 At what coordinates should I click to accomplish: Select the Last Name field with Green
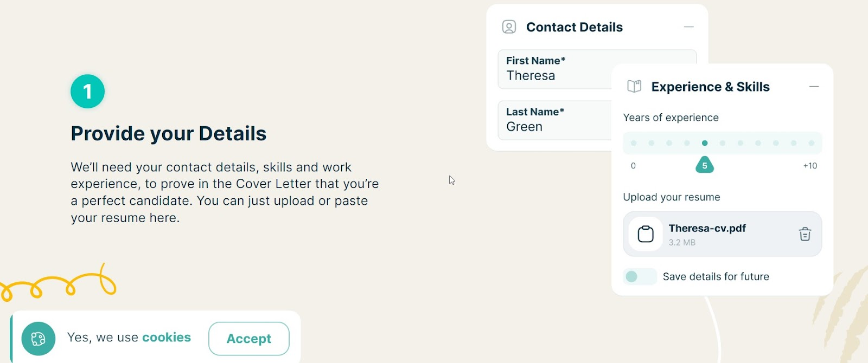coord(554,120)
